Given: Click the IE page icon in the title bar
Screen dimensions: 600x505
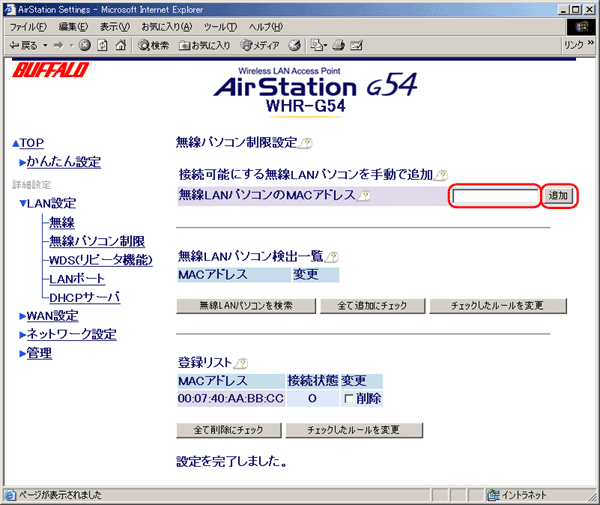Looking at the screenshot, I should pyautogui.click(x=10, y=9).
